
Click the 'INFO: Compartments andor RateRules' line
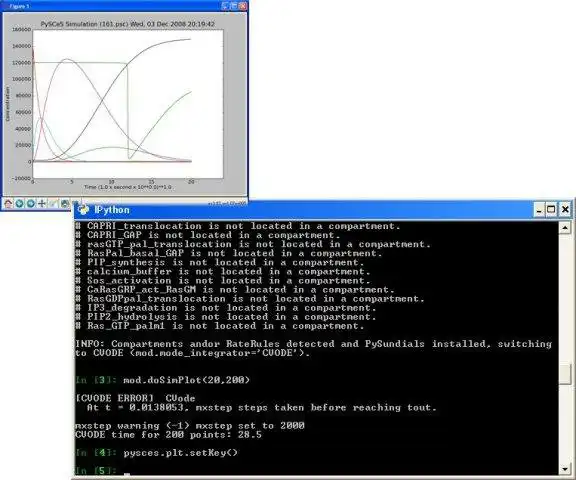click(313, 344)
